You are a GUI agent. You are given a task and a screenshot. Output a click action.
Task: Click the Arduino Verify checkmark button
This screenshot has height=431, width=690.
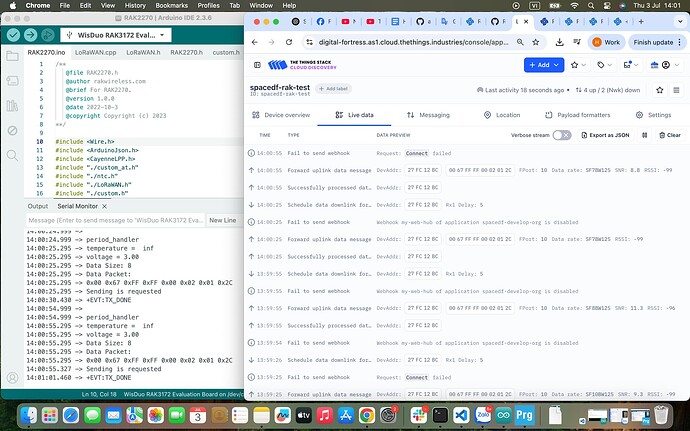click(x=15, y=33)
